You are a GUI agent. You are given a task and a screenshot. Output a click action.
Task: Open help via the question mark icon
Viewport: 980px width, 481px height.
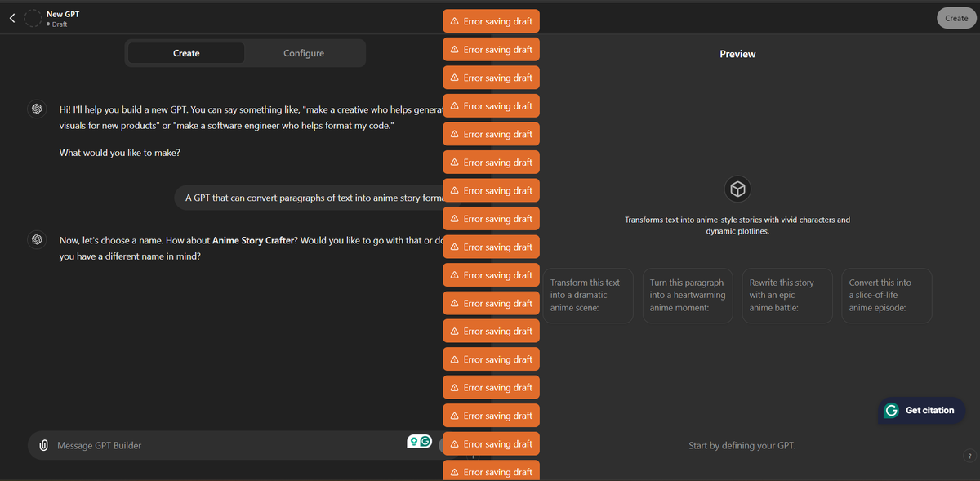click(969, 456)
